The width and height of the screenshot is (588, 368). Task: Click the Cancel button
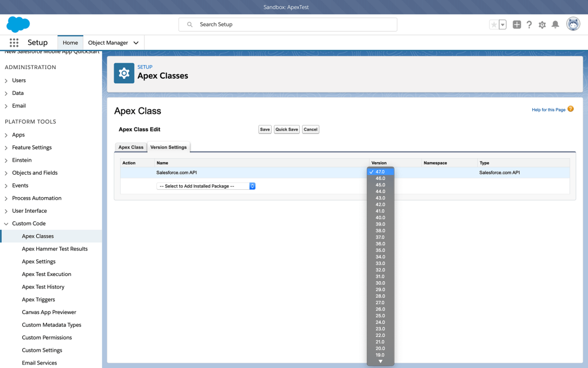(x=310, y=129)
